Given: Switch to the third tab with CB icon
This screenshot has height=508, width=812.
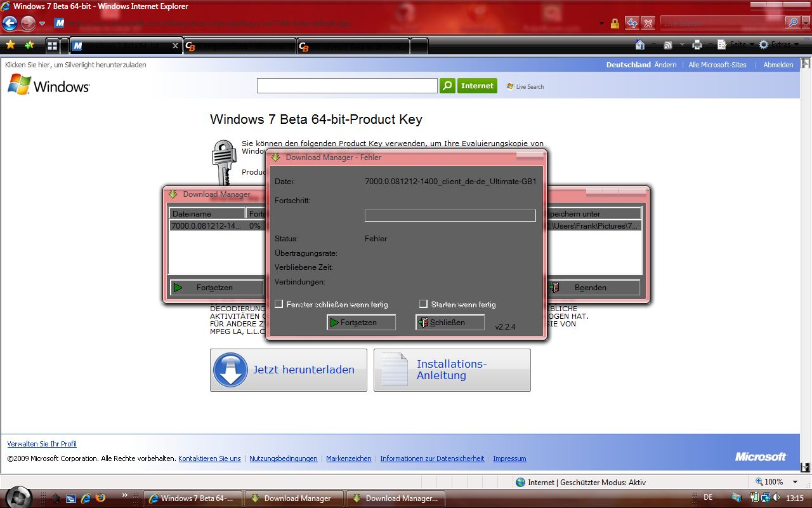Looking at the screenshot, I should point(353,46).
